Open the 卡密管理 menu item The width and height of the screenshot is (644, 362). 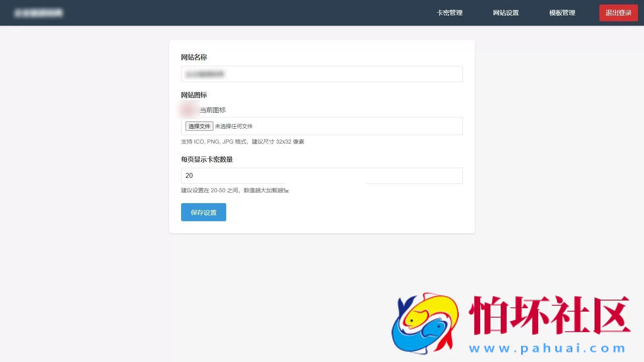[450, 12]
